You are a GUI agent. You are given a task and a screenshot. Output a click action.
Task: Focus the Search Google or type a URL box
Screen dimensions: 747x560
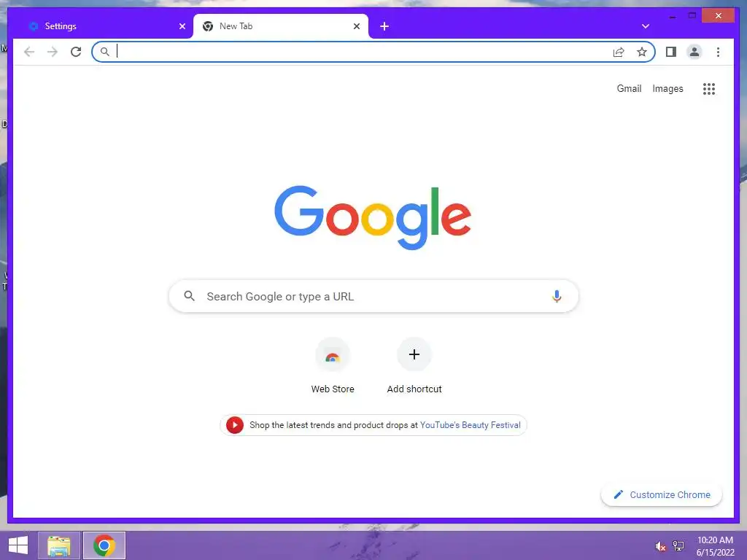coord(373,296)
